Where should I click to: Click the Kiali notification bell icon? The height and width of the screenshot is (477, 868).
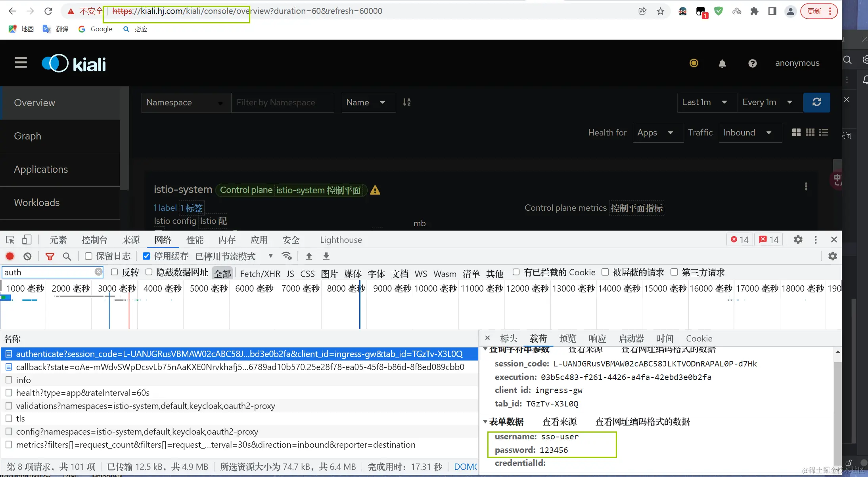click(722, 63)
